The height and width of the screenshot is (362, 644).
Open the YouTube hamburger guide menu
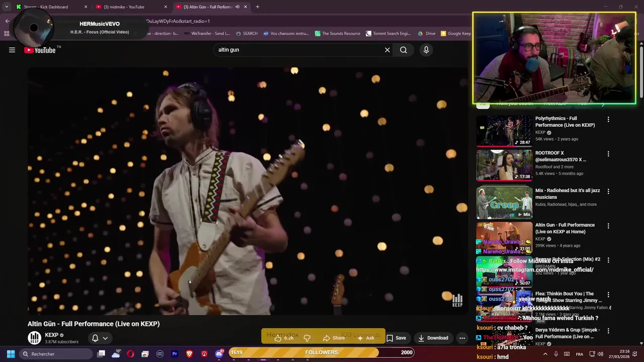pos(12,50)
